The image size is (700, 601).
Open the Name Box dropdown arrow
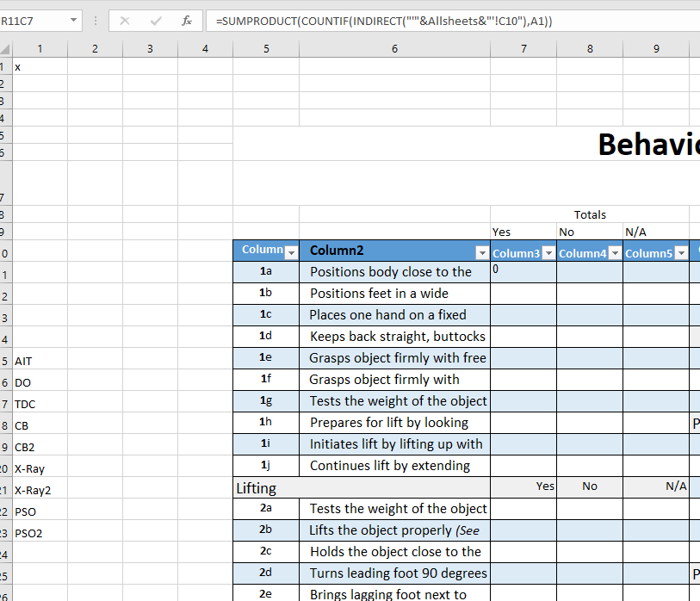click(x=74, y=21)
